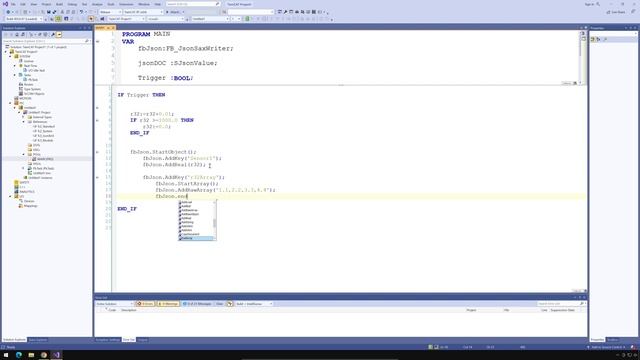
Task: Open the Release configuration dropdown
Action: click(110, 12)
